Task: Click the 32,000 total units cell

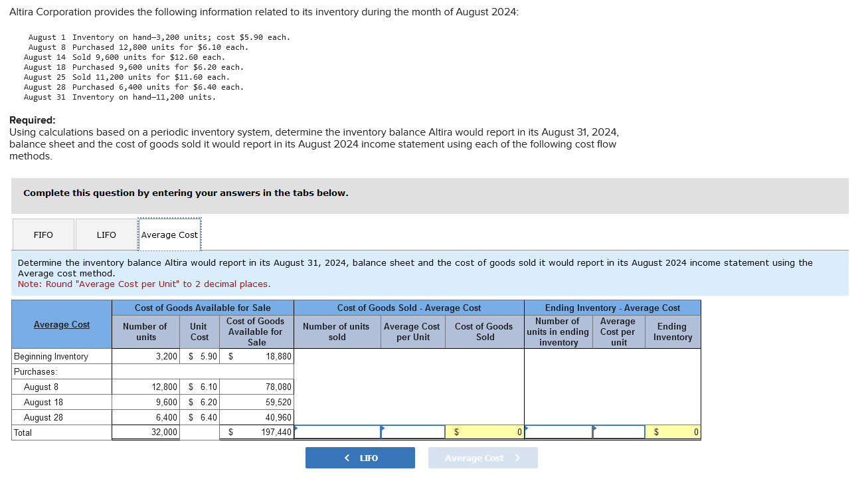Action: coord(145,433)
